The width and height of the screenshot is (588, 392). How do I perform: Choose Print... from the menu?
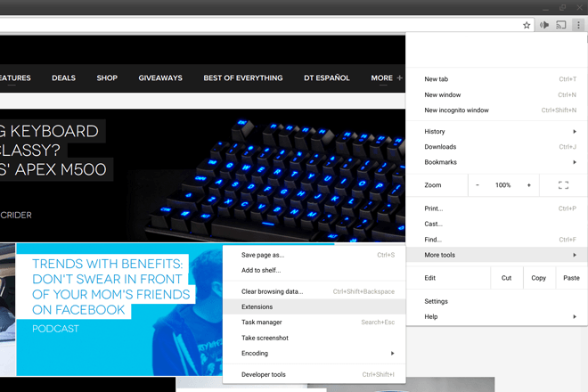click(496, 208)
